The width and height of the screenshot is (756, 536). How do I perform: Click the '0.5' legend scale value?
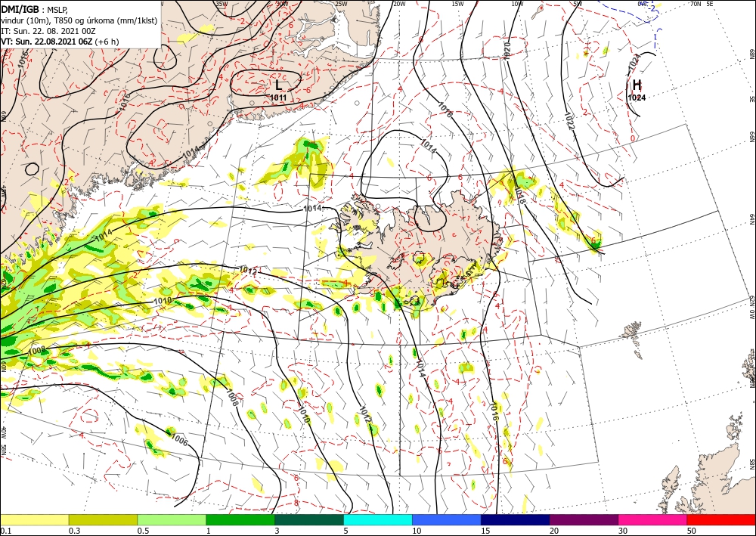pyautogui.click(x=143, y=531)
